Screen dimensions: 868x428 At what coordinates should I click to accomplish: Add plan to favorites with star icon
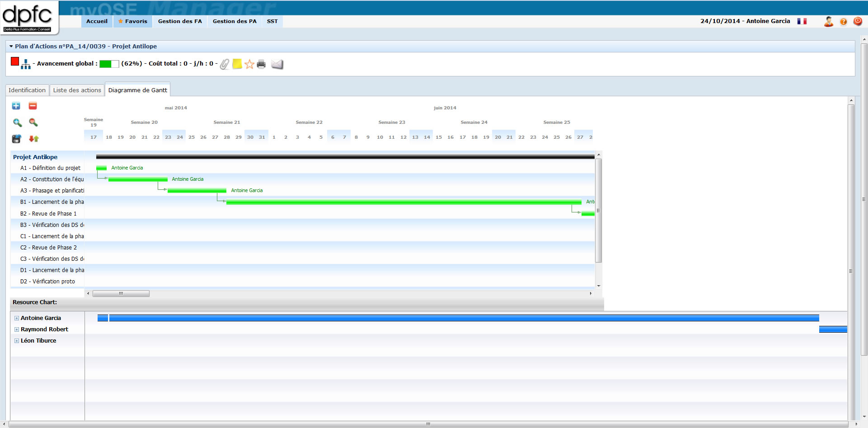[249, 64]
